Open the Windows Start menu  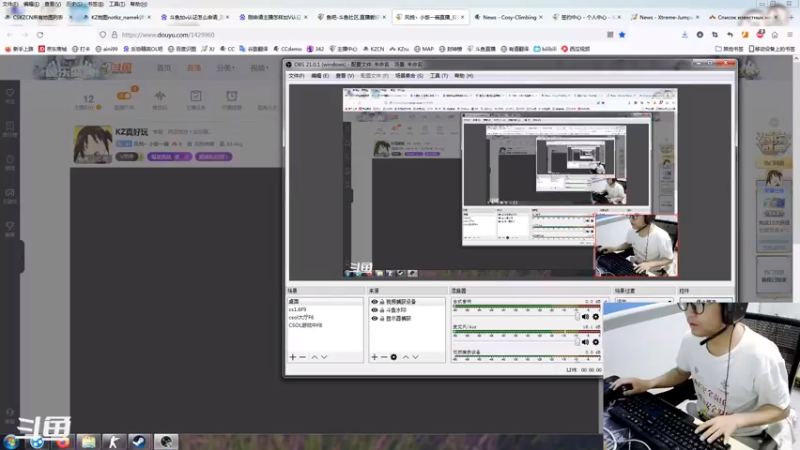coord(11,442)
